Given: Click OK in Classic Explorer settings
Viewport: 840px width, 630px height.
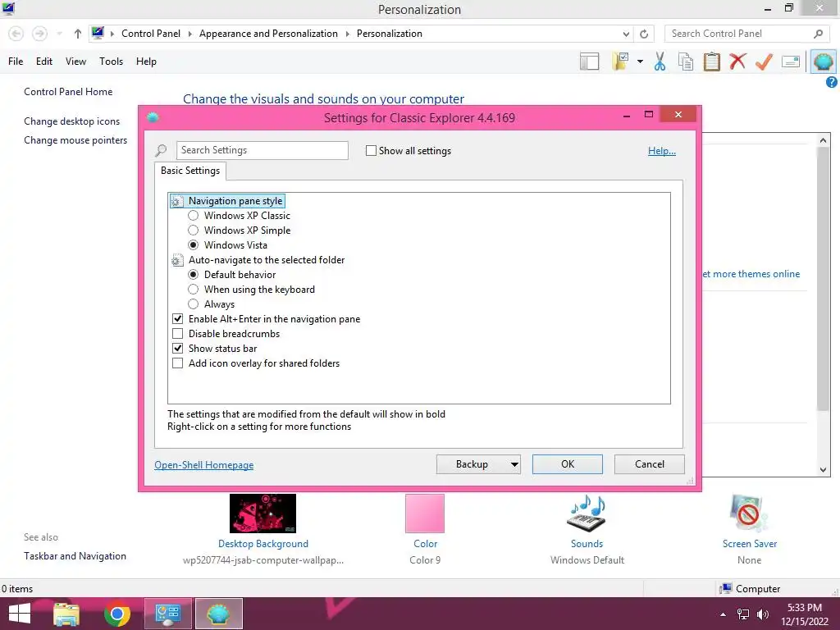Looking at the screenshot, I should pyautogui.click(x=568, y=464).
